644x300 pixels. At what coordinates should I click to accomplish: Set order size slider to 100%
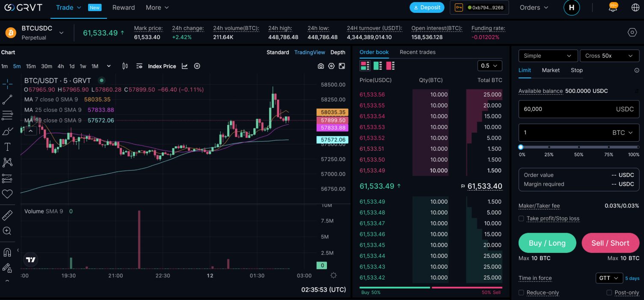(638, 147)
